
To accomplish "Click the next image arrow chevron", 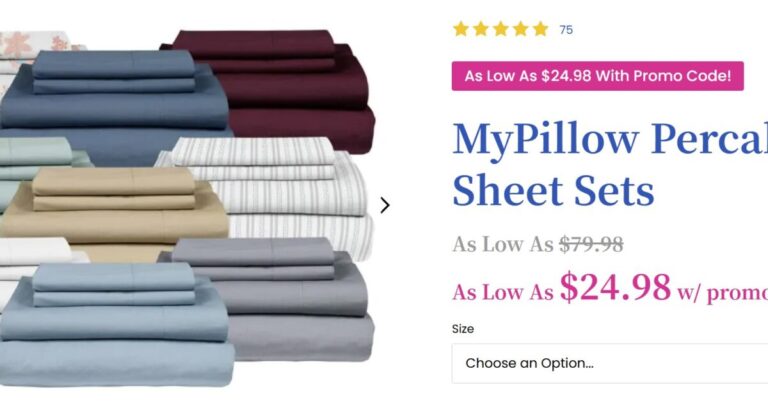I will pos(385,206).
